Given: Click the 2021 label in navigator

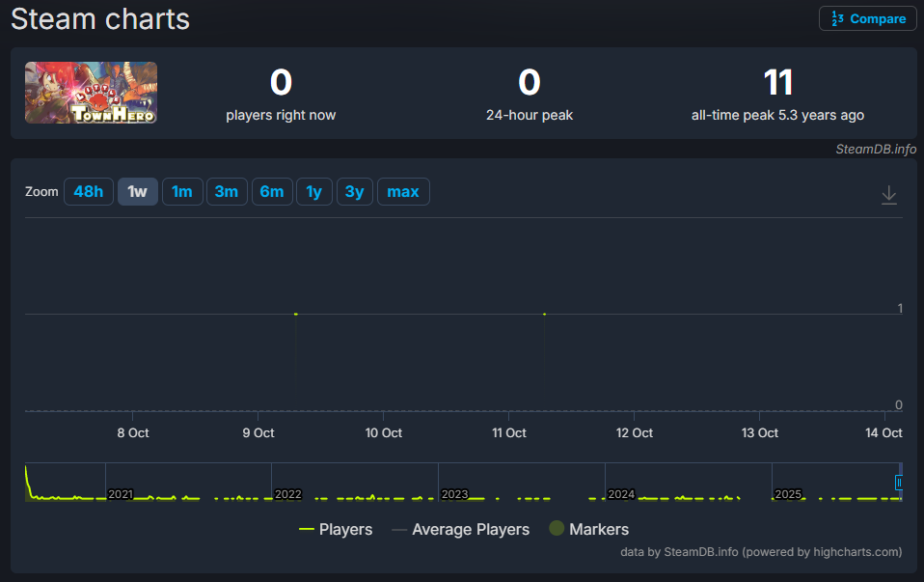Looking at the screenshot, I should click(x=121, y=494).
